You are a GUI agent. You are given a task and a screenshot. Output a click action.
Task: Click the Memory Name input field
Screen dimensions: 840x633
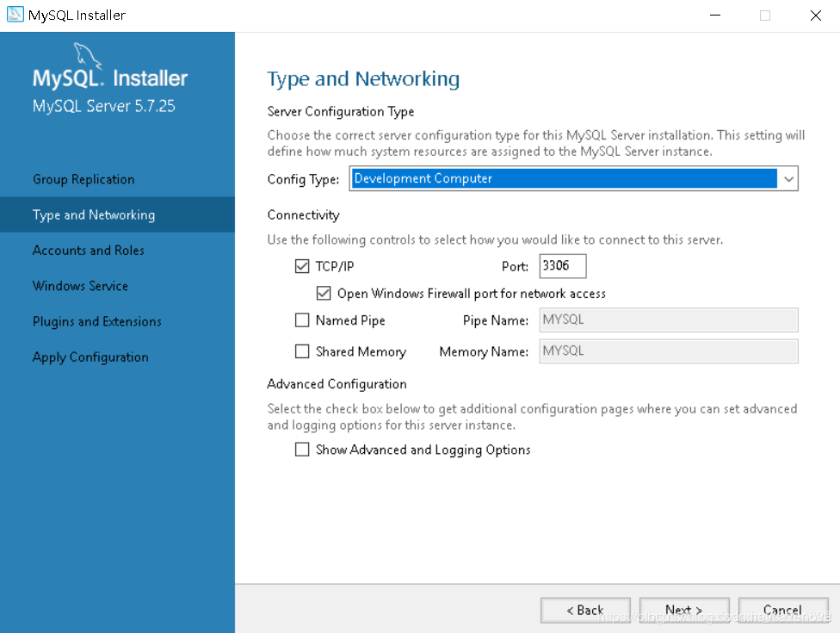[x=669, y=351]
